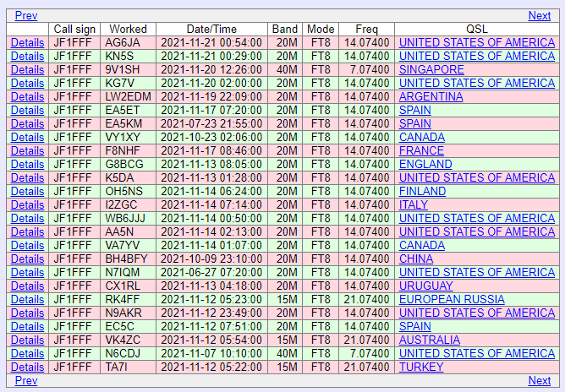Show Details for N6CDJ
Viewport: 565px width, 392px height.
tap(27, 353)
